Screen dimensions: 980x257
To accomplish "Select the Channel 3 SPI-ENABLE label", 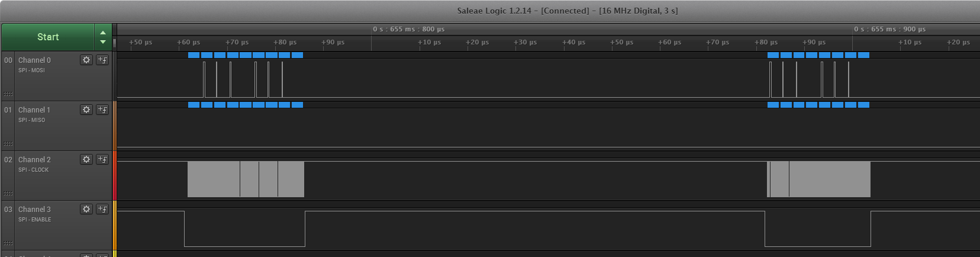I will pos(34,220).
